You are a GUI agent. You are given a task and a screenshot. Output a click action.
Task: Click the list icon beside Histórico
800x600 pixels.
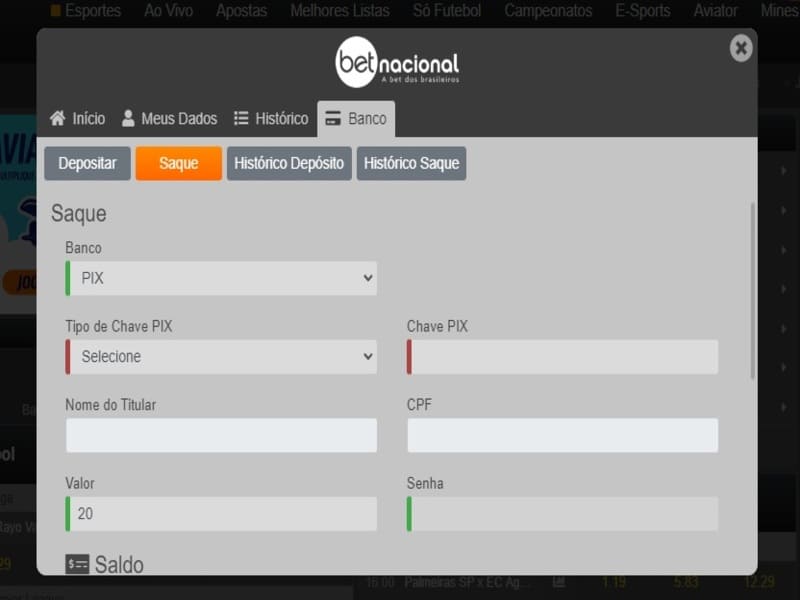(241, 119)
